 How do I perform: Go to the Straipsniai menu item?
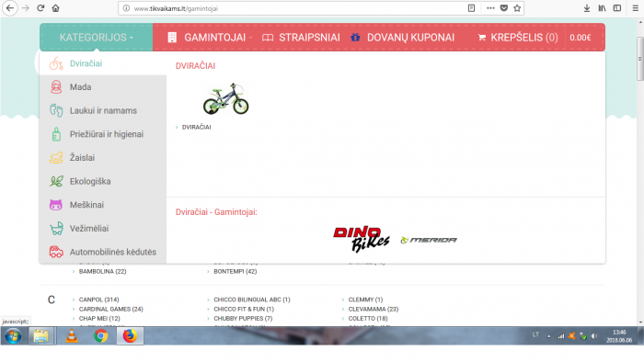(302, 38)
